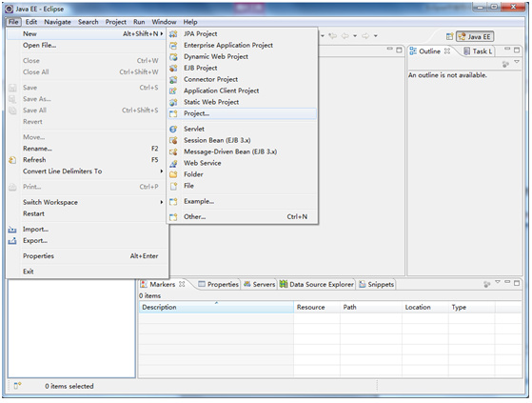Open the Window menu
This screenshot has height=403, width=532.
pos(164,22)
